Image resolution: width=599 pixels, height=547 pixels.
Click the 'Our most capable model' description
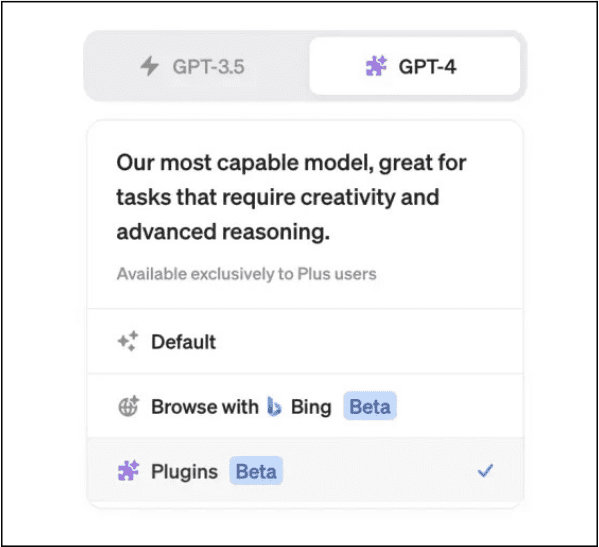[x=291, y=197]
